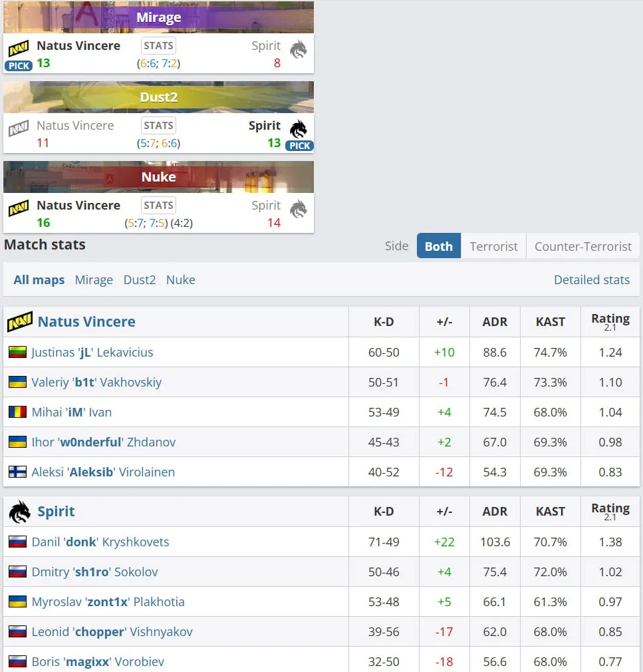Click the Spirit dragon logo on the Dust2 card
The height and width of the screenshot is (672, 643).
[x=299, y=129]
